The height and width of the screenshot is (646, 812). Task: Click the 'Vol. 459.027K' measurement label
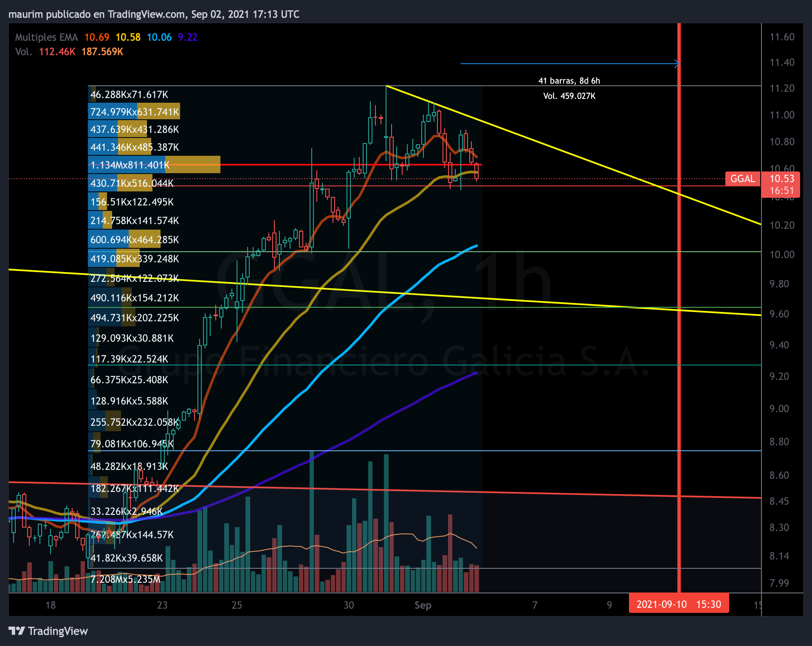(x=569, y=96)
